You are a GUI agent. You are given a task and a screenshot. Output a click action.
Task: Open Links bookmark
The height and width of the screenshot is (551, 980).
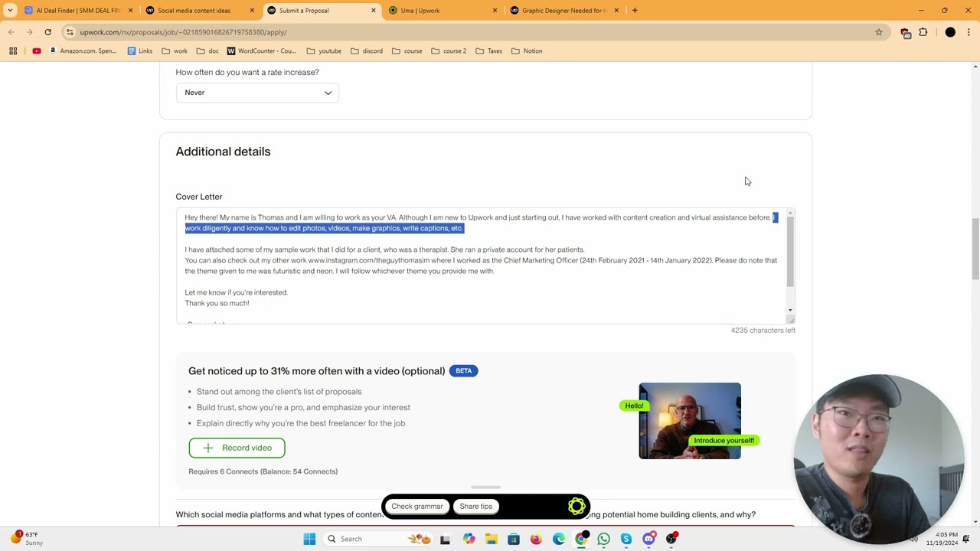[139, 51]
